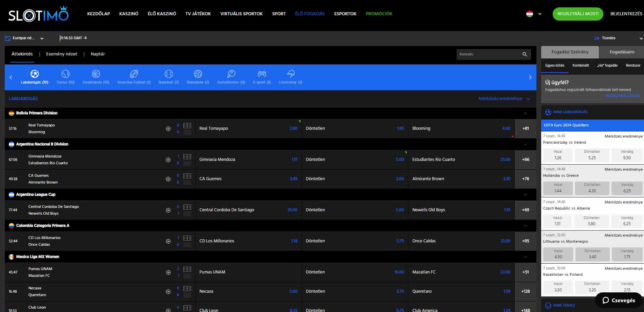The width and height of the screenshot is (644, 312).
Task: Select the Amerikai Futball icon
Action: pyautogui.click(x=134, y=74)
